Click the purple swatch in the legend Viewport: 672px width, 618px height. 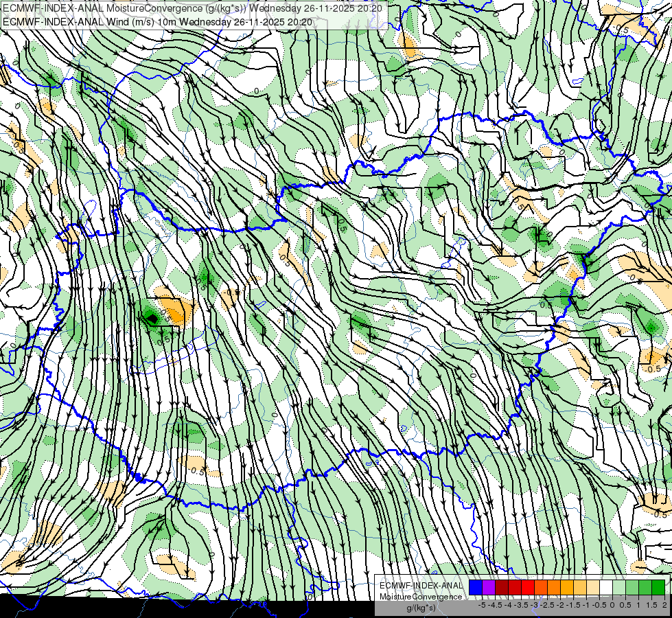point(489,588)
